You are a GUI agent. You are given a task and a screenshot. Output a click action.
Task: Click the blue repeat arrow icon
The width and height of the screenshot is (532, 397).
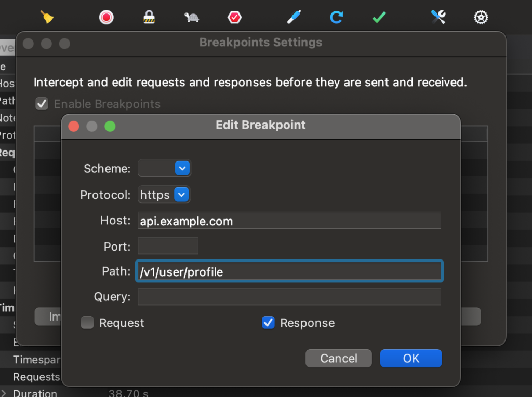tap(337, 17)
